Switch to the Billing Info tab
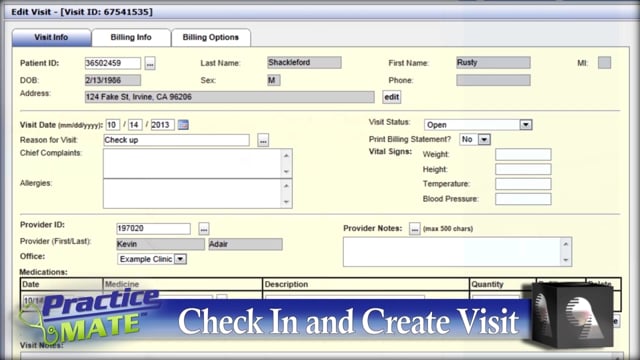The height and width of the screenshot is (360, 640). pyautogui.click(x=131, y=37)
